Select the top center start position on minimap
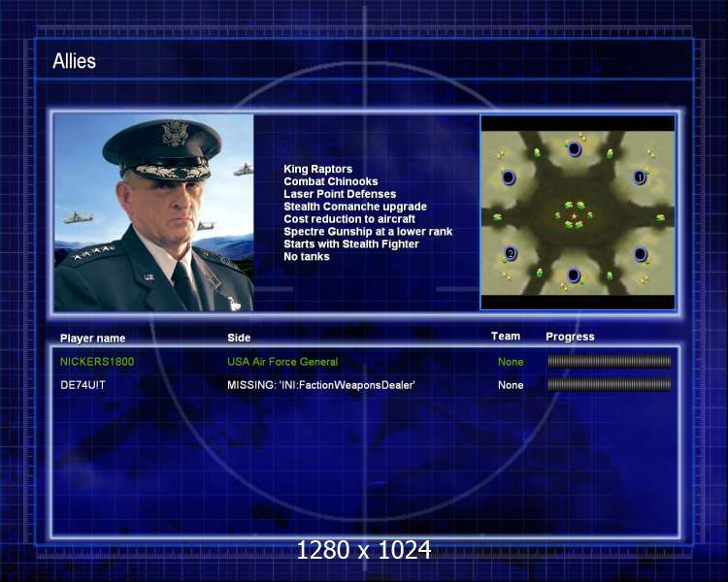The width and height of the screenshot is (728, 582). 575,149
